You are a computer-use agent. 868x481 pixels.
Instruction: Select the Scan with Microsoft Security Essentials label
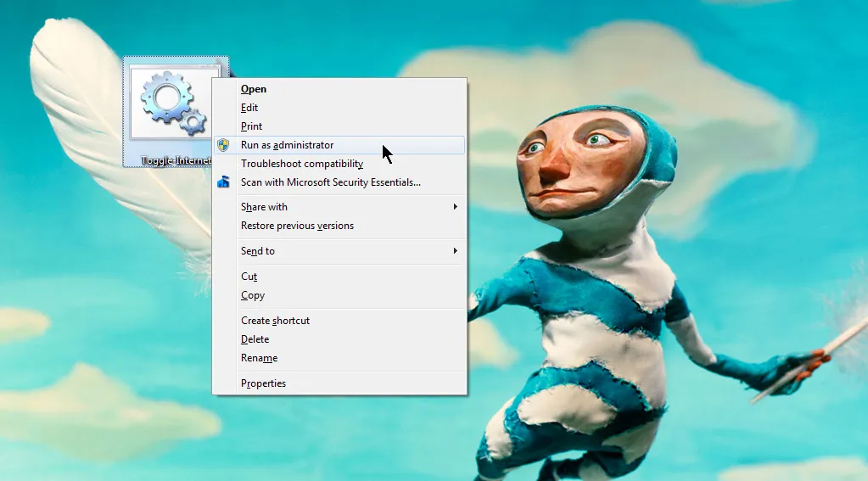click(330, 182)
